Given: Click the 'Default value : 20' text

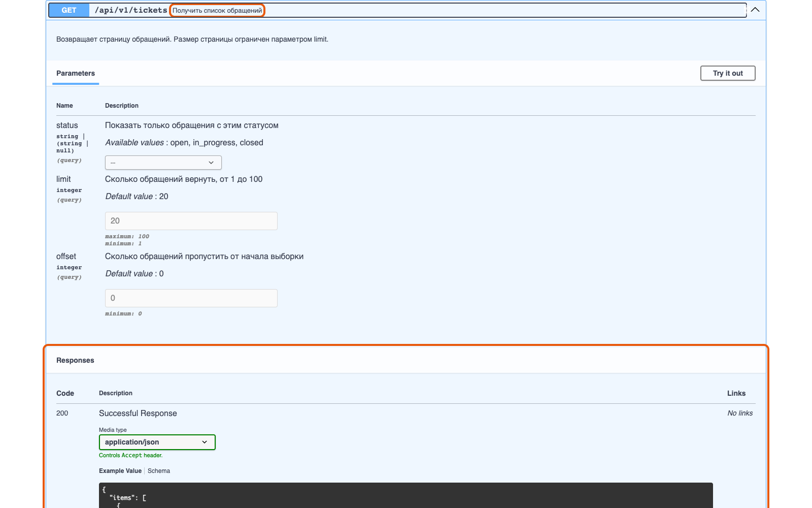Looking at the screenshot, I should [x=137, y=197].
